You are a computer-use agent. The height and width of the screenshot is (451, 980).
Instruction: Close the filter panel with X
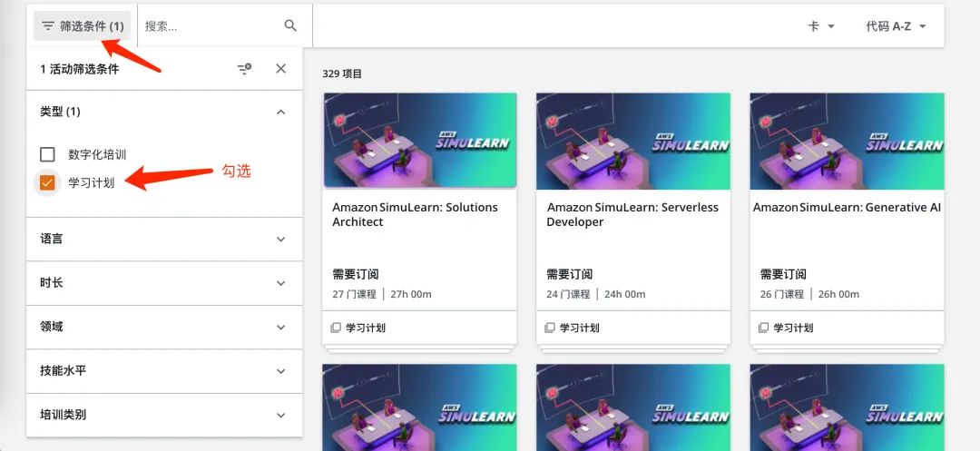[x=280, y=69]
